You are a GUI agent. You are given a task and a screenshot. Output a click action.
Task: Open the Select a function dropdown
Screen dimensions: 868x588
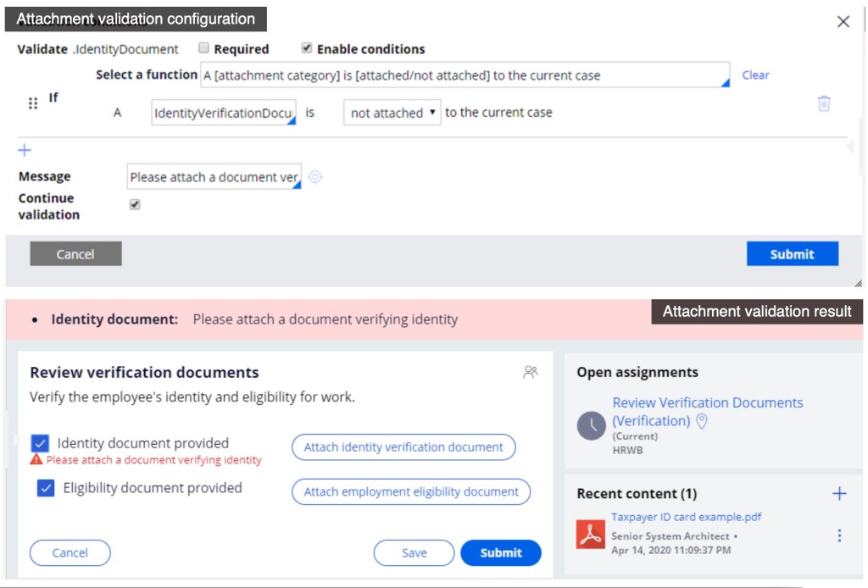pyautogui.click(x=463, y=75)
